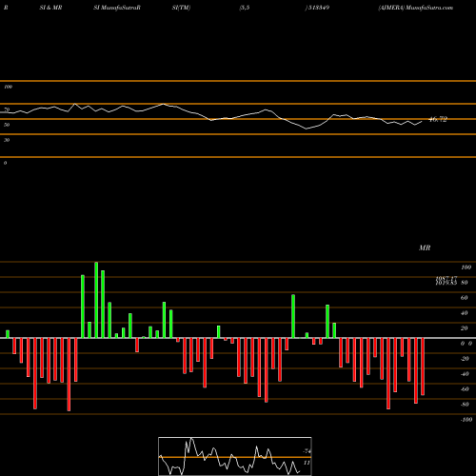Click the MR axis label '-40'
This screenshot has height=476, width=476.
coord(465,374)
